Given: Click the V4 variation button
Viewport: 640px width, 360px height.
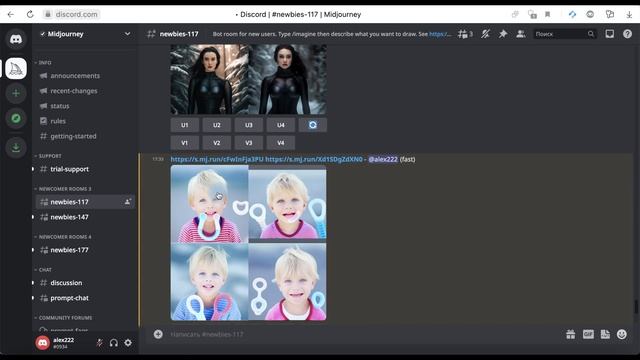Looking at the screenshot, I should coord(280,143).
